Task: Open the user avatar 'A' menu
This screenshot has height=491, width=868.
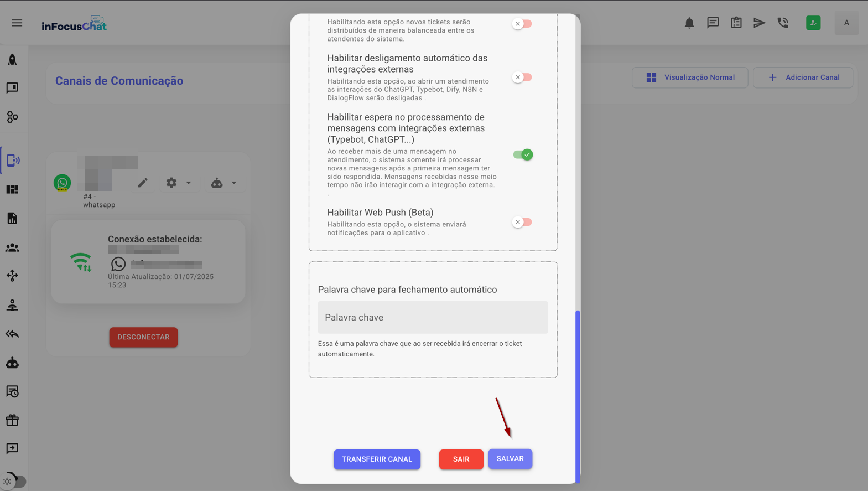Action: point(846,23)
